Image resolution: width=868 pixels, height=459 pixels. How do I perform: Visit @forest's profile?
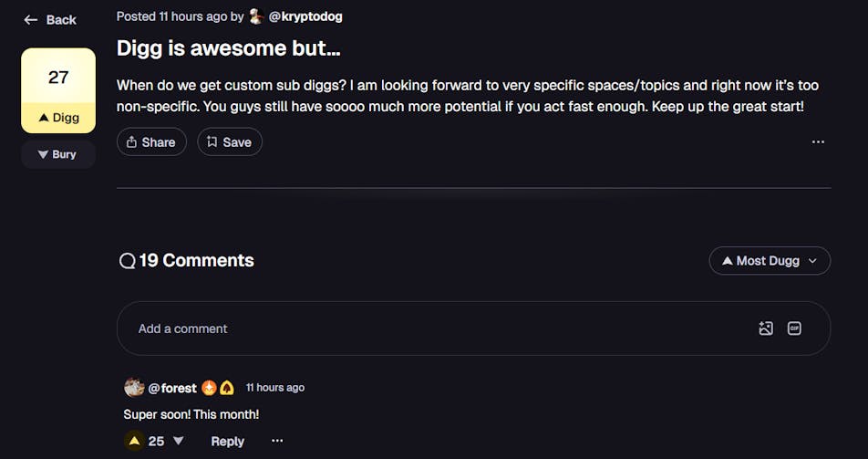click(172, 388)
